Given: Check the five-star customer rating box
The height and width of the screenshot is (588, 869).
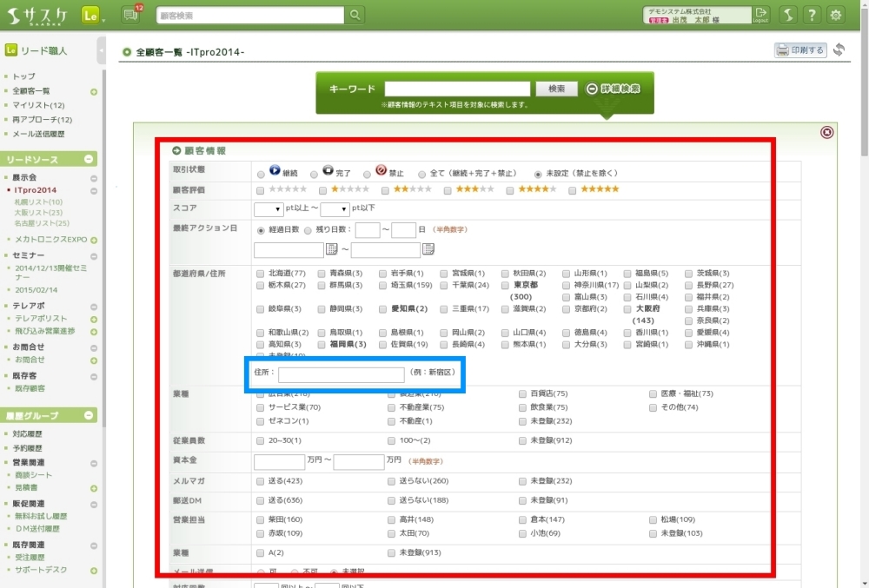Looking at the screenshot, I should pyautogui.click(x=573, y=189).
